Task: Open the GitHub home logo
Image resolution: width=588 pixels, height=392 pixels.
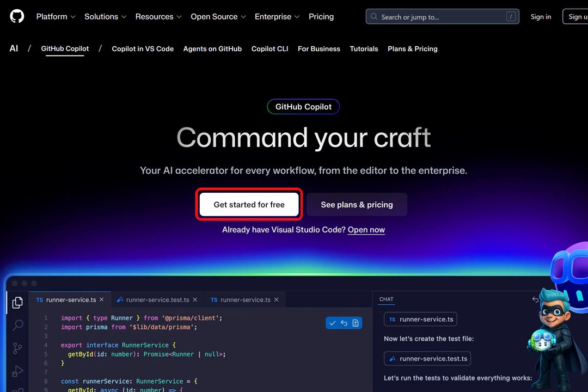Action: tap(16, 16)
